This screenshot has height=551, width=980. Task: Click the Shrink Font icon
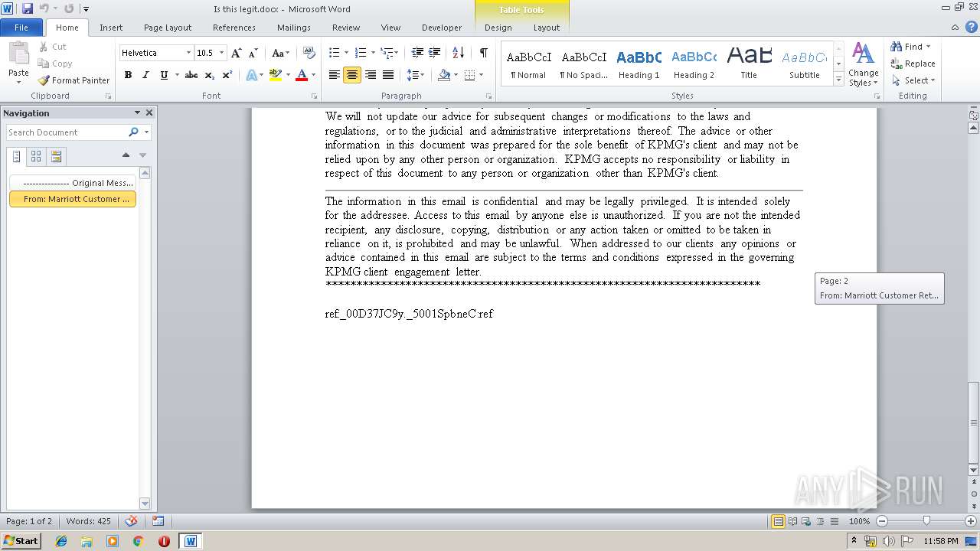tap(253, 53)
